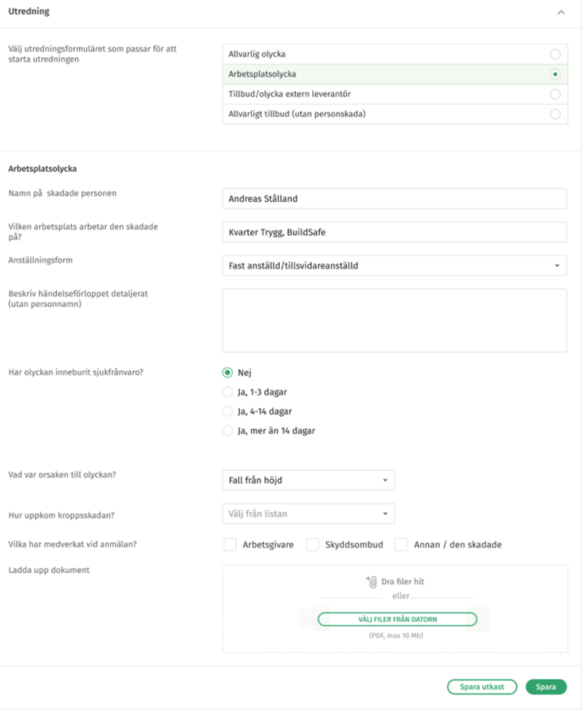Select Ja, mer än 14 dagar
The height and width of the screenshot is (711, 588).
(227, 430)
